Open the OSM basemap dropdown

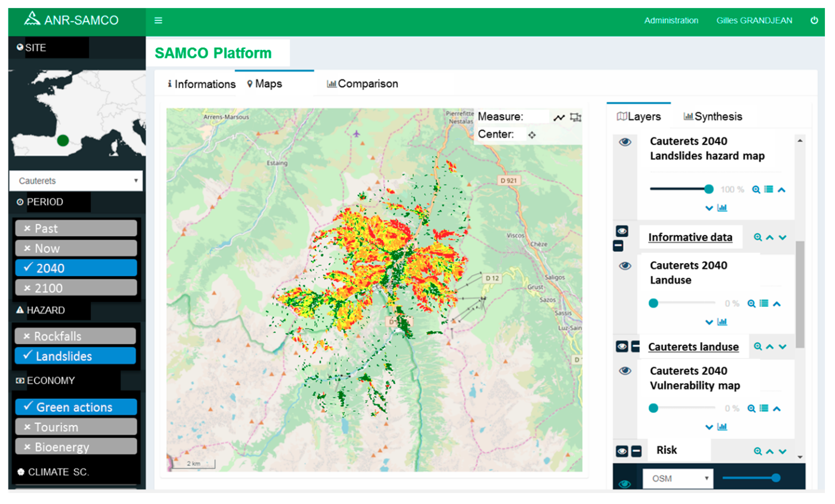click(678, 478)
